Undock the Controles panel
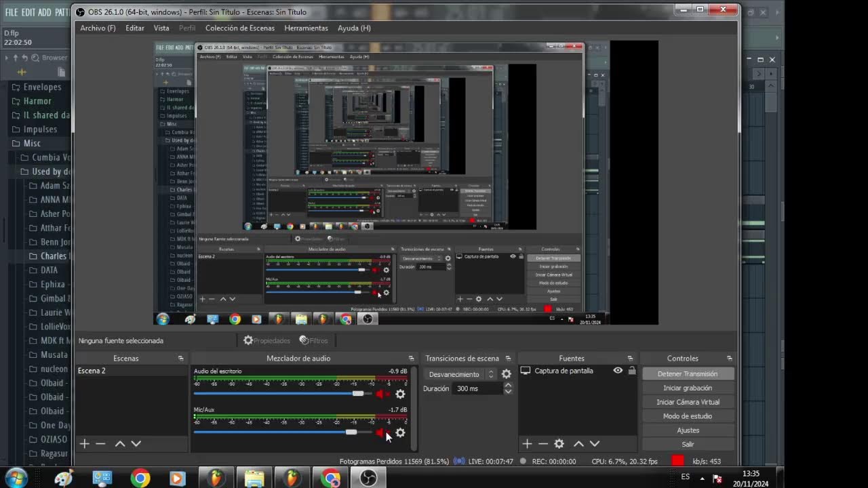This screenshot has height=488, width=868. click(x=730, y=359)
